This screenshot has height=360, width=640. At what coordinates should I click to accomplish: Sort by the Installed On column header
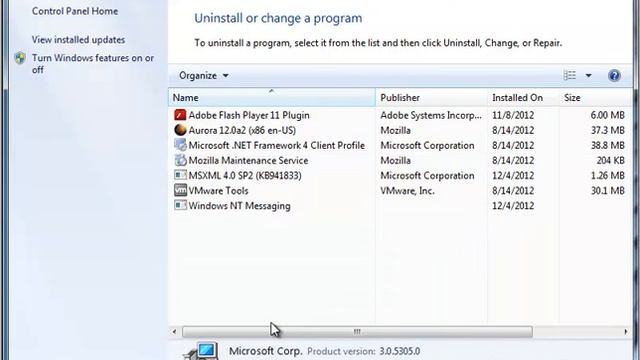pyautogui.click(x=523, y=98)
